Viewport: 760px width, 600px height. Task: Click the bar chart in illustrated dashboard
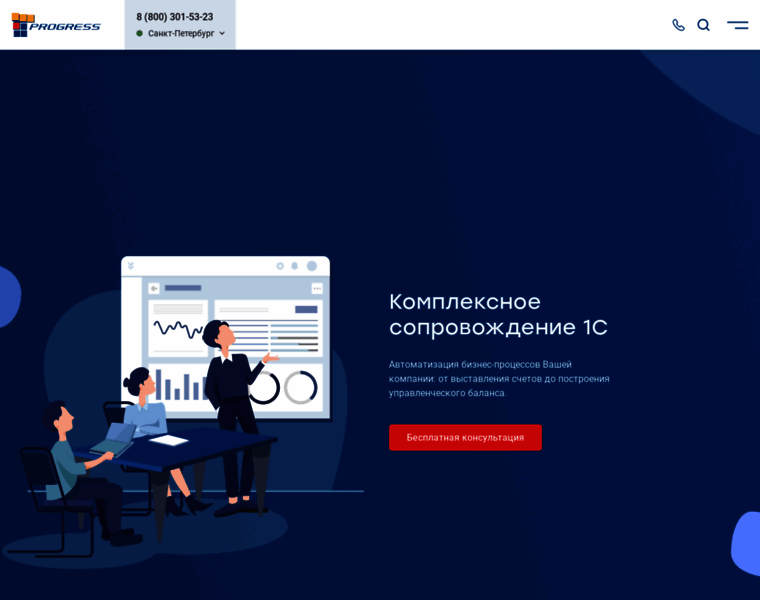(x=180, y=384)
